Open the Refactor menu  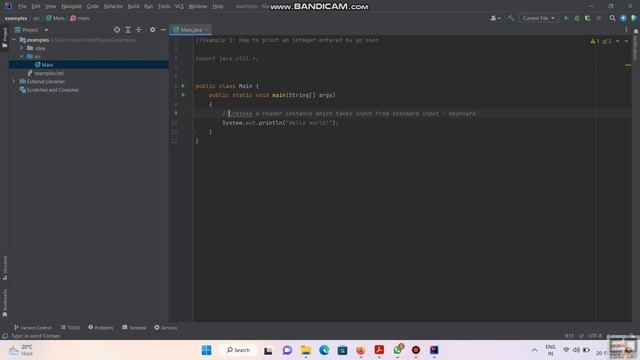click(113, 7)
